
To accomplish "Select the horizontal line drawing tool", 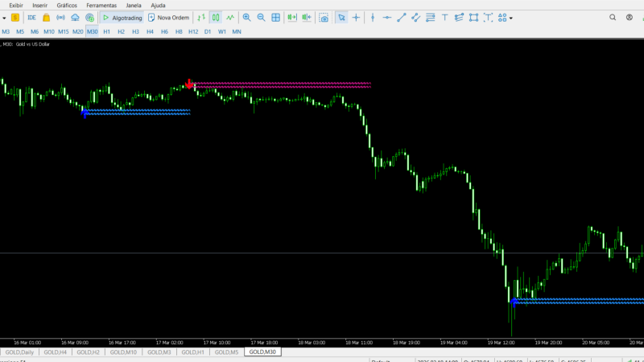I will click(386, 17).
